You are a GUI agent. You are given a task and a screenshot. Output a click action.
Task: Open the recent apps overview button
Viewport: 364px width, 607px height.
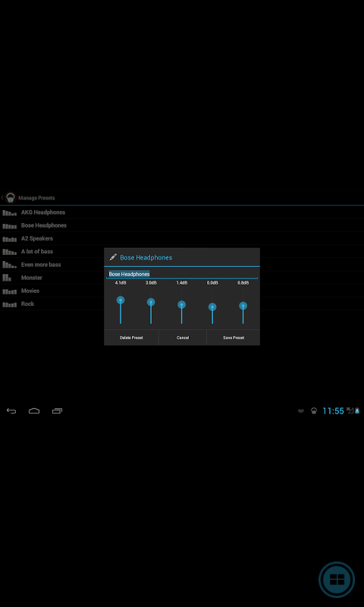point(57,411)
